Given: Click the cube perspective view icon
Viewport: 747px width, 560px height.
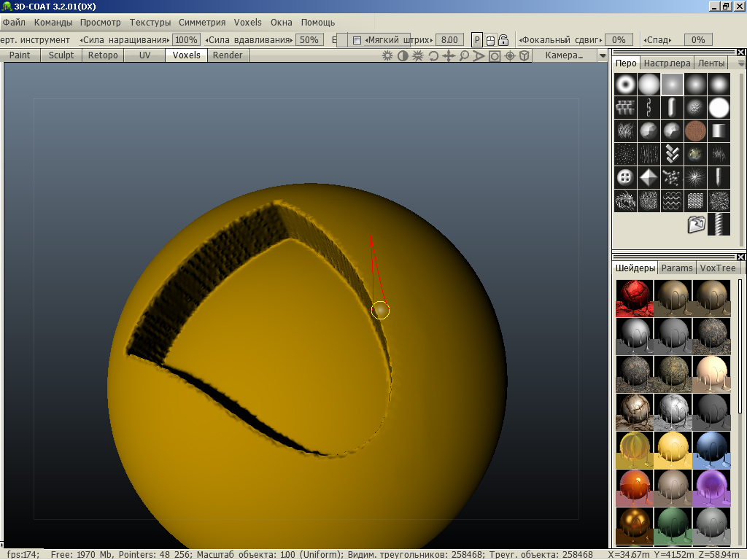Looking at the screenshot, I should coord(525,56).
